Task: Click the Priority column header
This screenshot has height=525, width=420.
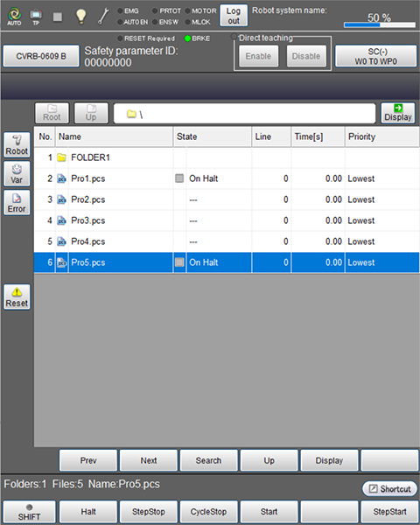Action: (x=381, y=136)
